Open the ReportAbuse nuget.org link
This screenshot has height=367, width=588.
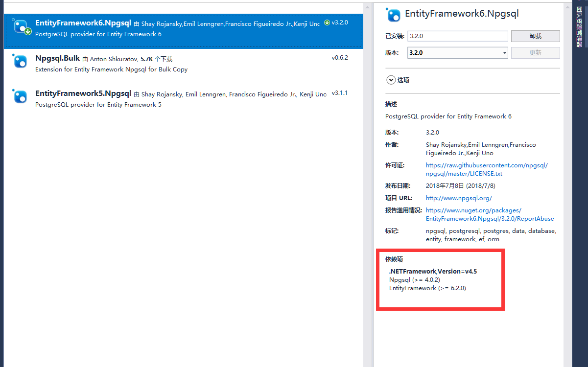coord(490,214)
